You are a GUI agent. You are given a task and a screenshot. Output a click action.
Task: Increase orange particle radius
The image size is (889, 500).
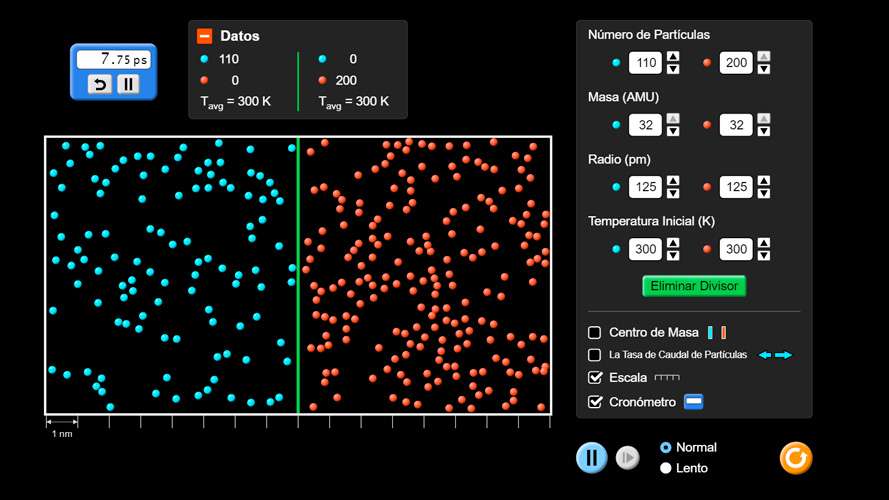[764, 181]
